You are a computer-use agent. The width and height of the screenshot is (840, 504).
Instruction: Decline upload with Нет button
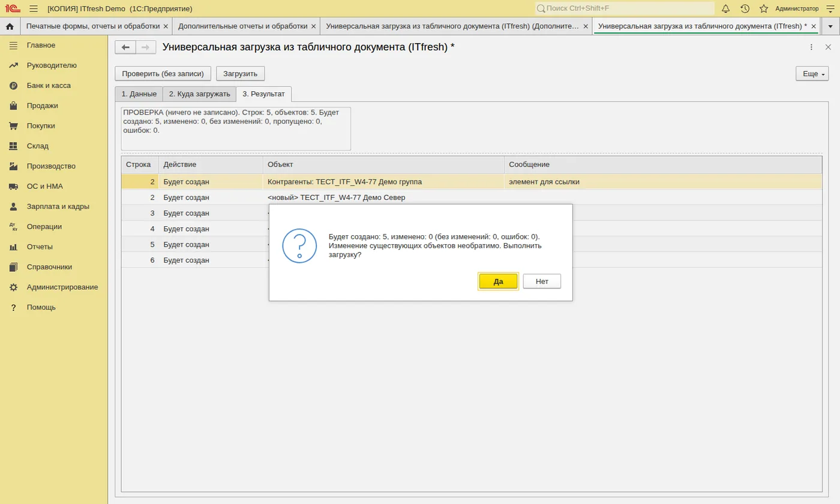coord(542,281)
